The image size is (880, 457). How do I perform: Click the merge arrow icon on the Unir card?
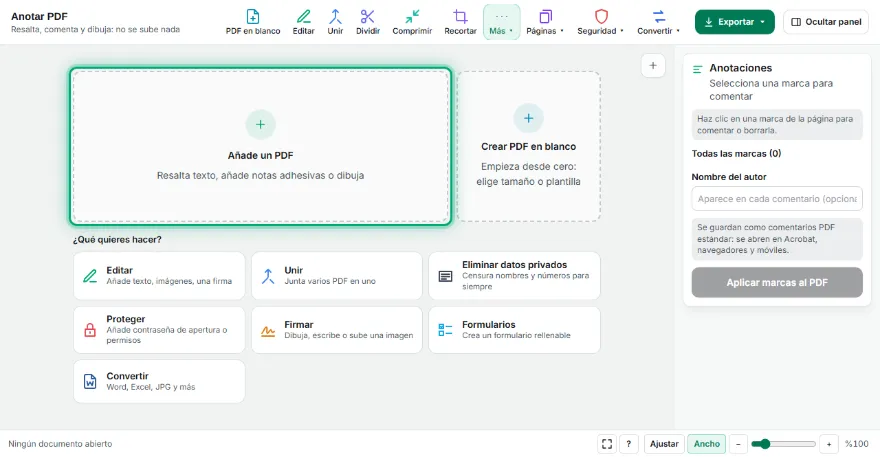click(x=268, y=276)
